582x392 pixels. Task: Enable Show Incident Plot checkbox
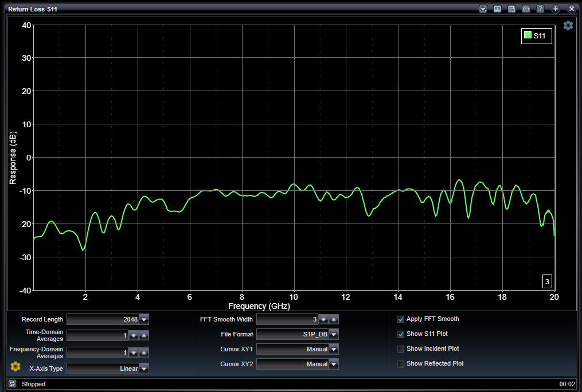click(401, 349)
